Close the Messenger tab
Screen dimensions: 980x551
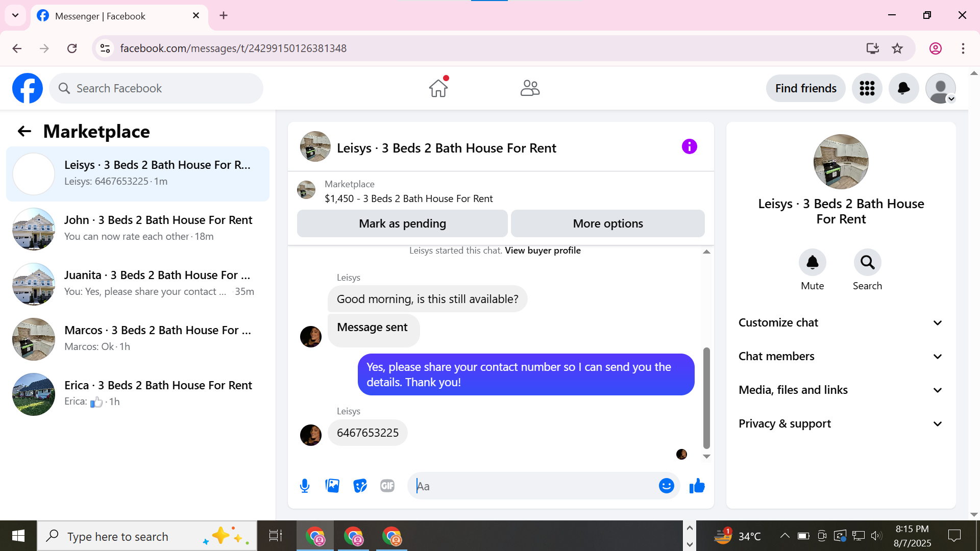click(196, 16)
